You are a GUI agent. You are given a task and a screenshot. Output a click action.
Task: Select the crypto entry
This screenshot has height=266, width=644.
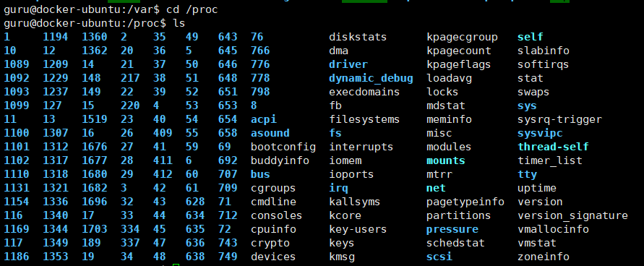click(x=270, y=244)
